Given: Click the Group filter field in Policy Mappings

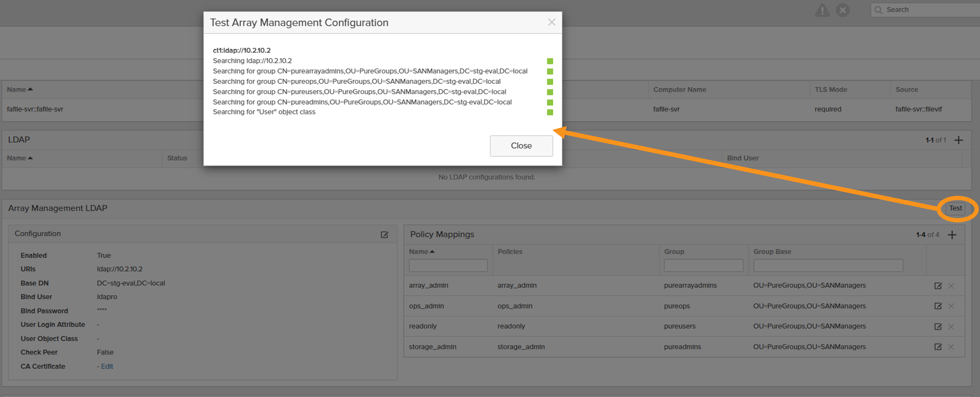Looking at the screenshot, I should coord(703,265).
